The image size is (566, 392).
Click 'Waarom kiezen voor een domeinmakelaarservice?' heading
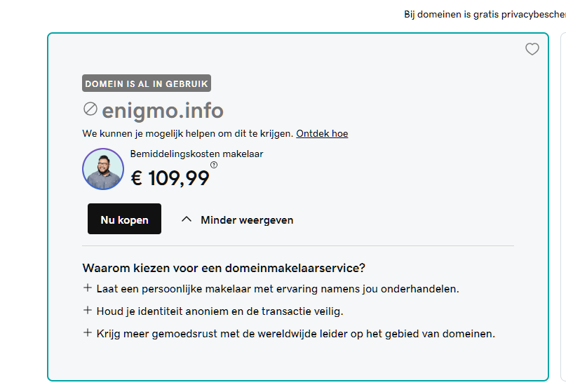point(224,268)
